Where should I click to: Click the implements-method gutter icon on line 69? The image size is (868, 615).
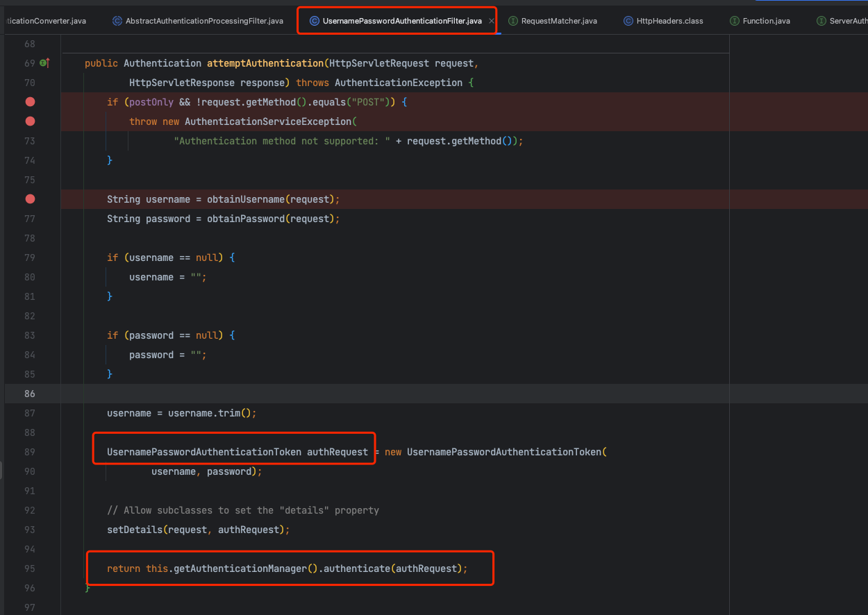44,63
